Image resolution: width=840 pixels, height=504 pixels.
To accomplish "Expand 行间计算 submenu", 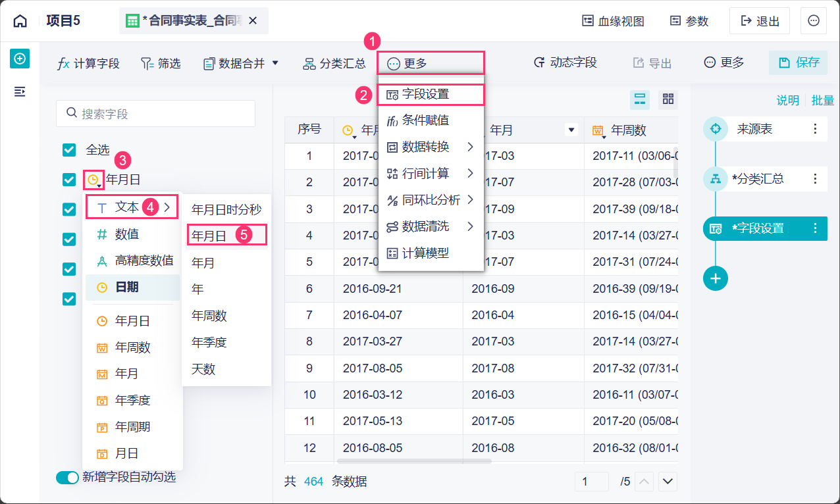I will [x=431, y=174].
